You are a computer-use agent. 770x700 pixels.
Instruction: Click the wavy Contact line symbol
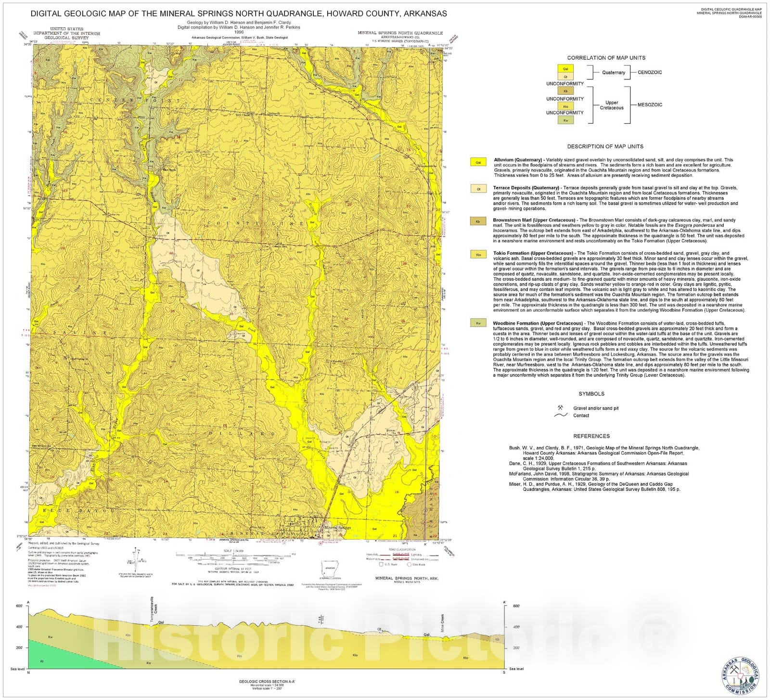pos(561,415)
